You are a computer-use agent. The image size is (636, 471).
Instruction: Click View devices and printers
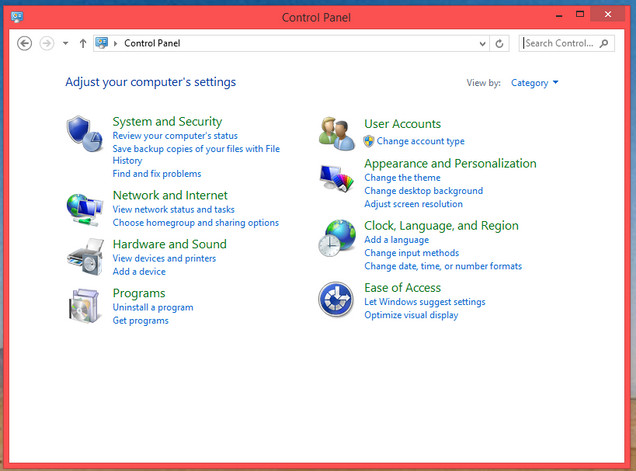(164, 258)
